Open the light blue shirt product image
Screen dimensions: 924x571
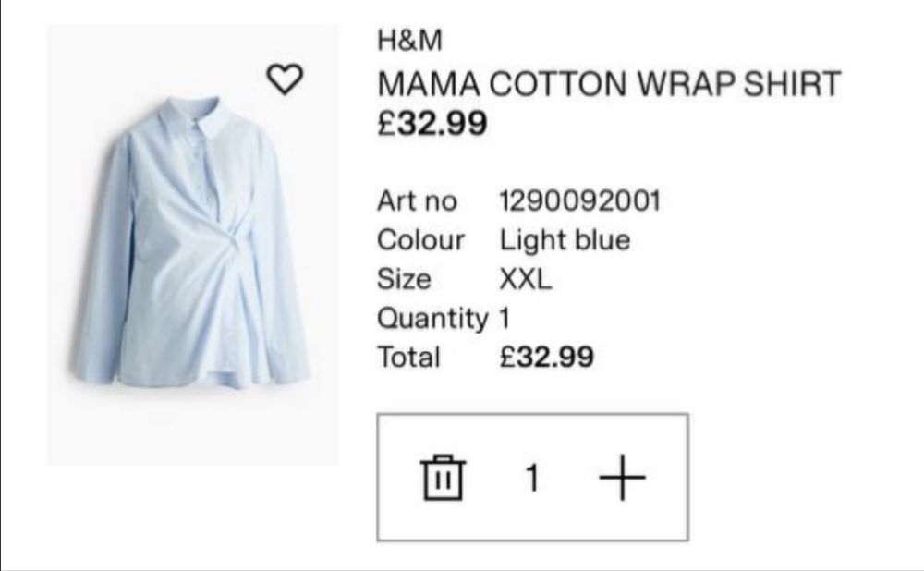coord(192,268)
